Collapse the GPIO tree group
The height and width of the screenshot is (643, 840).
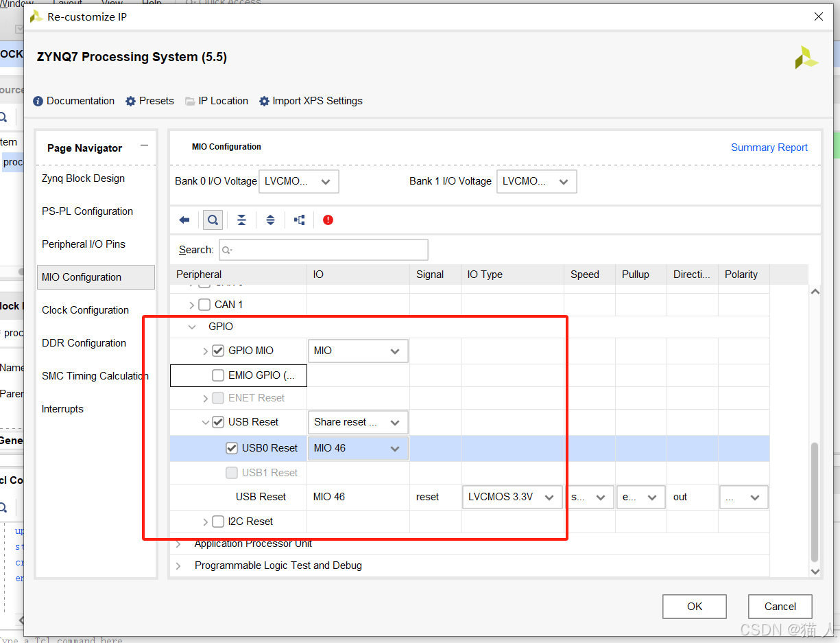click(x=192, y=327)
